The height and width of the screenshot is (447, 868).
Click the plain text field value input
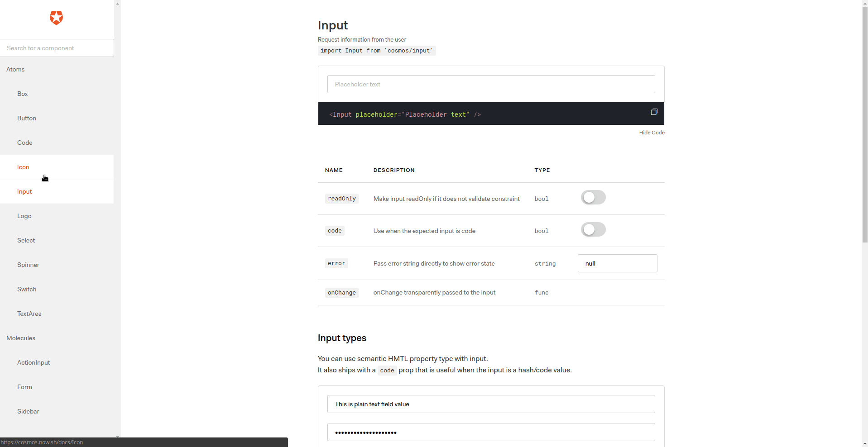tap(491, 404)
